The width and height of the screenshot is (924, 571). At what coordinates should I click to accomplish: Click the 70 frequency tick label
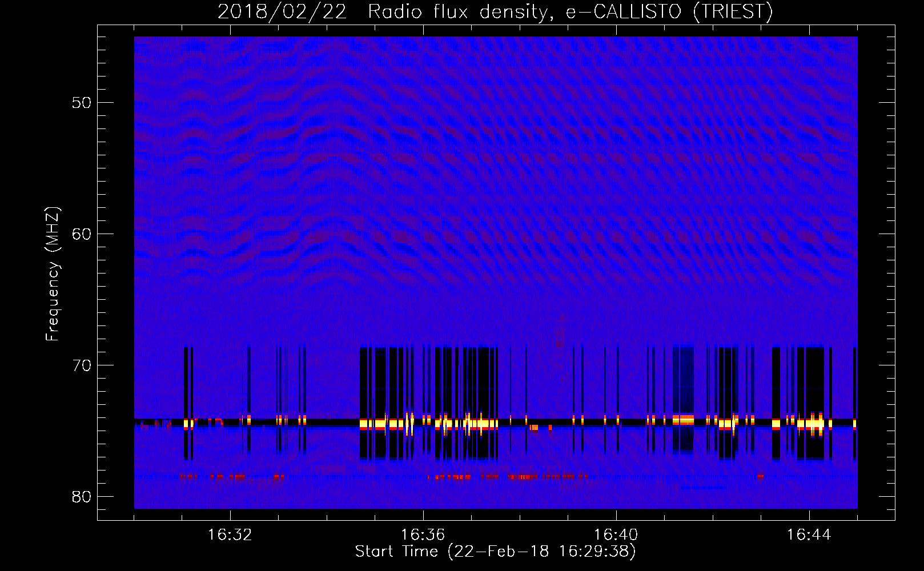coord(82,365)
